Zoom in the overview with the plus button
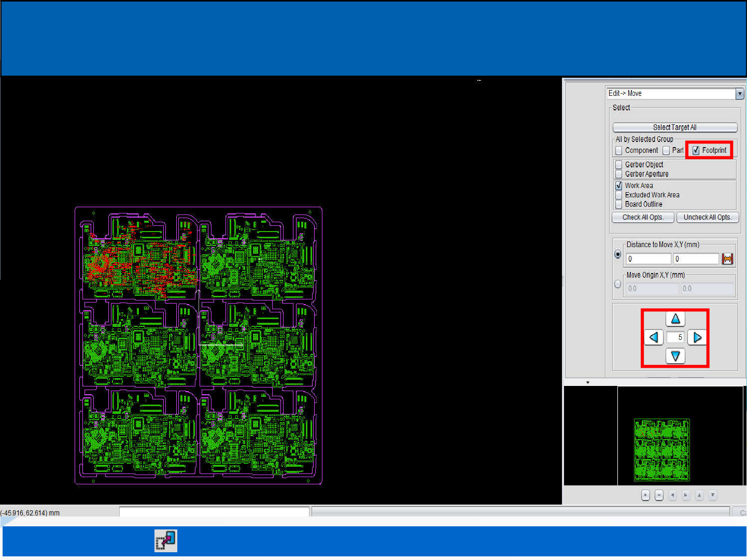This screenshot has width=747, height=560. [645, 495]
